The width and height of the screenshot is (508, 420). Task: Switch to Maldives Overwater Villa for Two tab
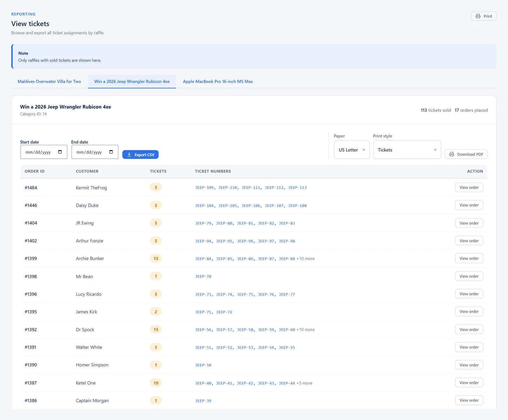(49, 82)
